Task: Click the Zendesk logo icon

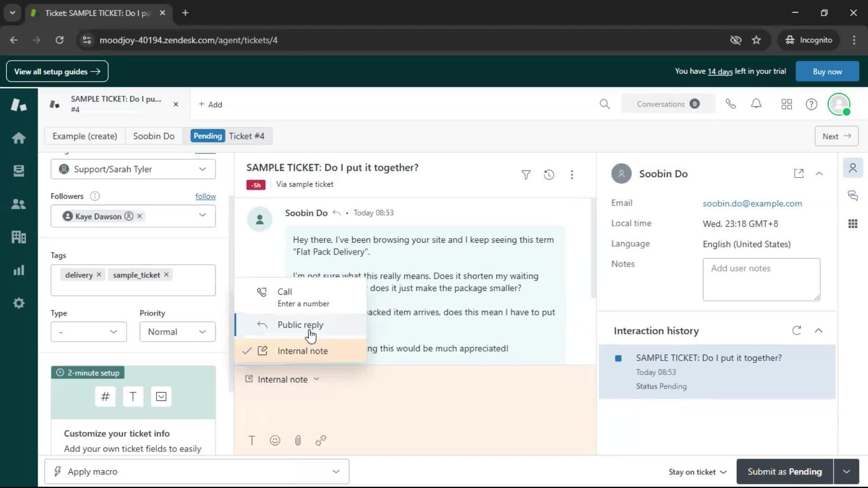Action: click(x=19, y=105)
